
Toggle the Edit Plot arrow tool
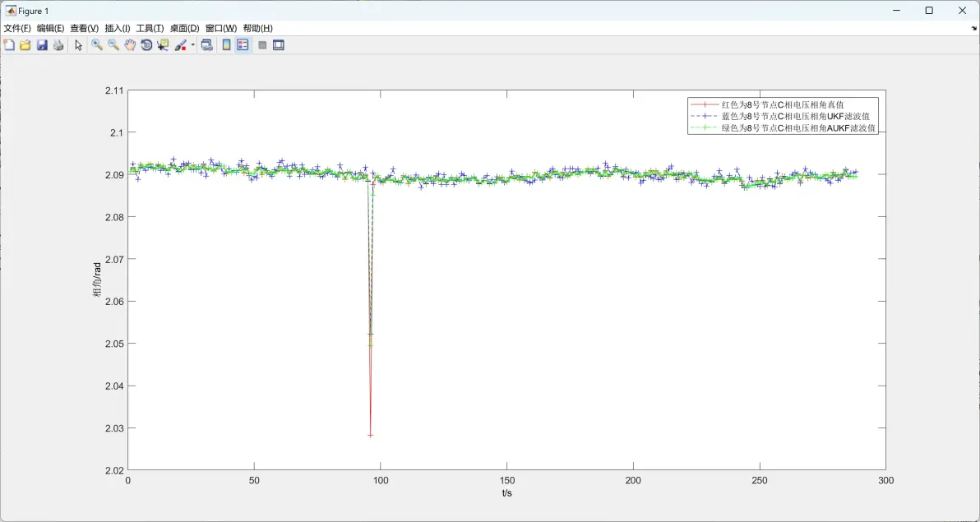(78, 45)
